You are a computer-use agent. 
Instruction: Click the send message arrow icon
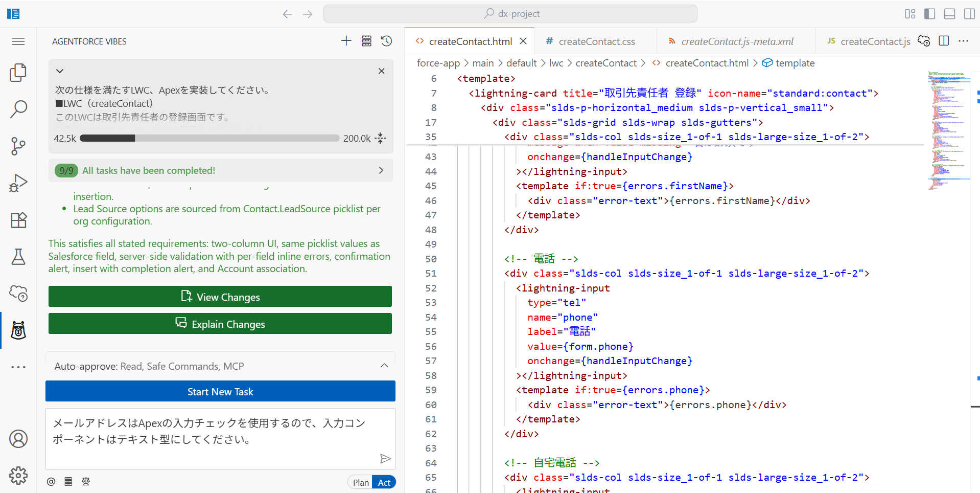[x=385, y=459]
